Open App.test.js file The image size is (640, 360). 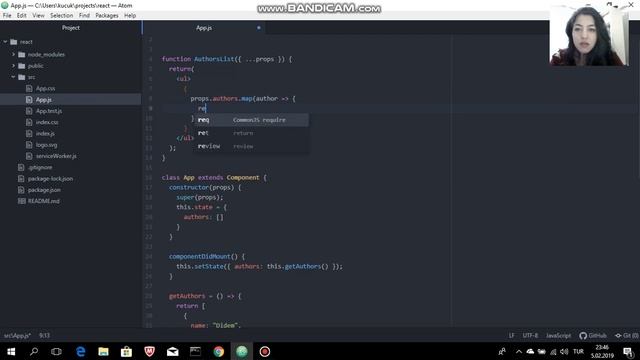click(49, 111)
